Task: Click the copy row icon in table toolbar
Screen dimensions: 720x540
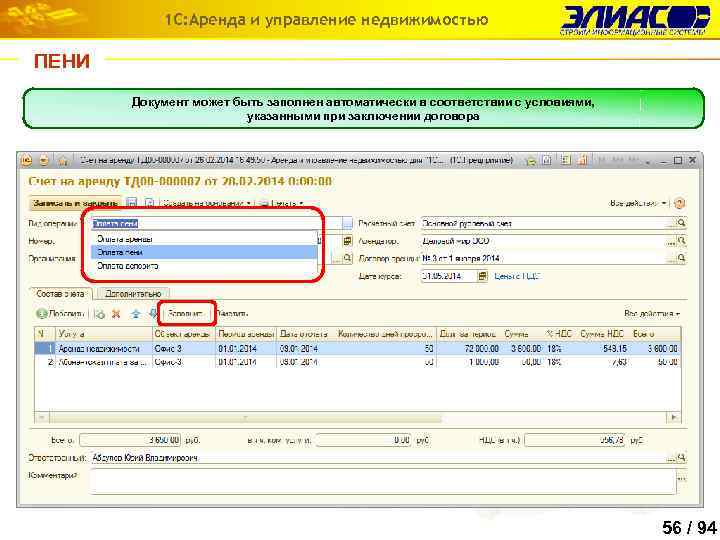Action: 99,314
